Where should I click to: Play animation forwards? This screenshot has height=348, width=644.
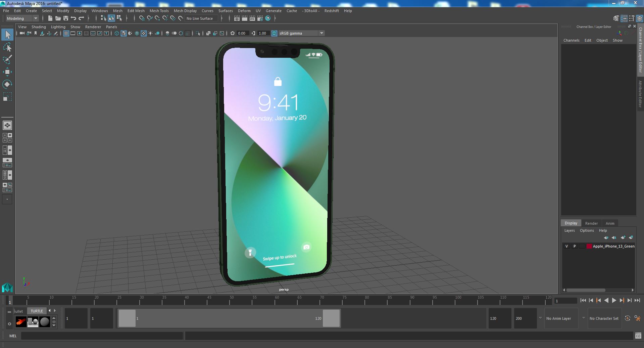pyautogui.click(x=614, y=301)
